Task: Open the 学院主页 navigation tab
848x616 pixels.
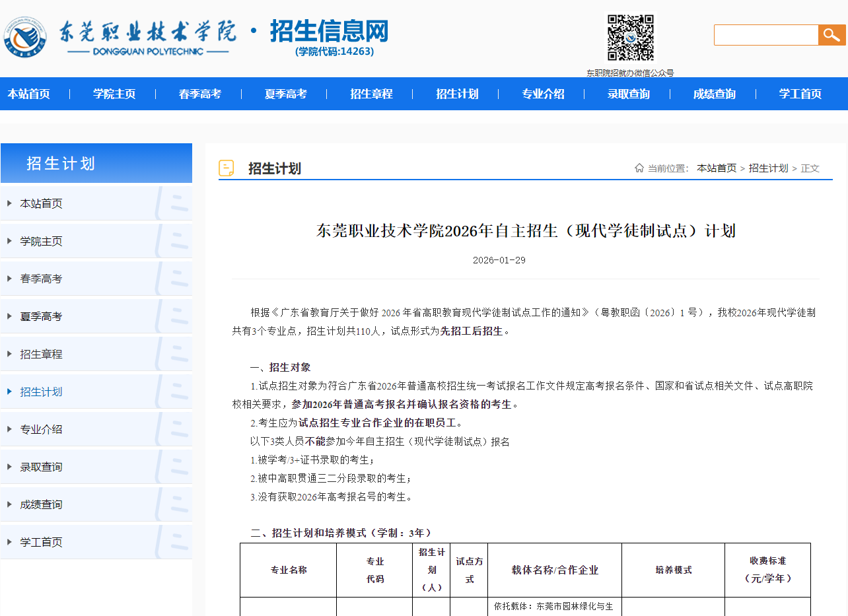Action: [x=114, y=94]
